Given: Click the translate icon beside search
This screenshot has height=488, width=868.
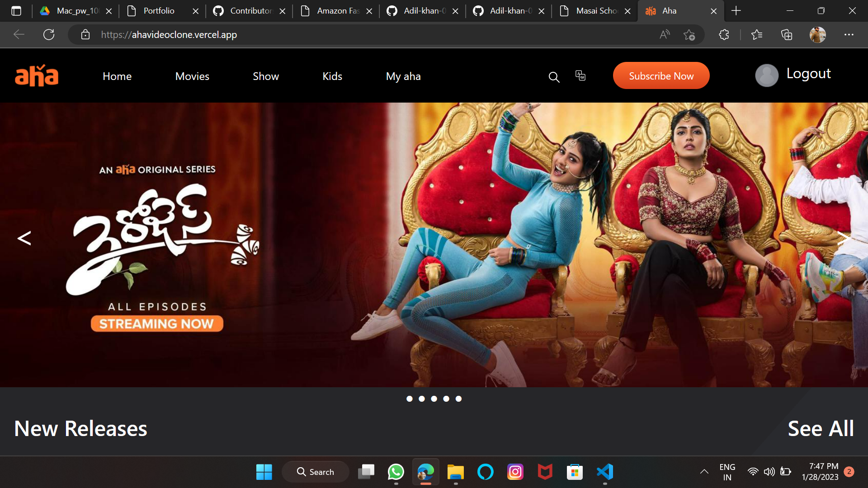Looking at the screenshot, I should 580,75.
